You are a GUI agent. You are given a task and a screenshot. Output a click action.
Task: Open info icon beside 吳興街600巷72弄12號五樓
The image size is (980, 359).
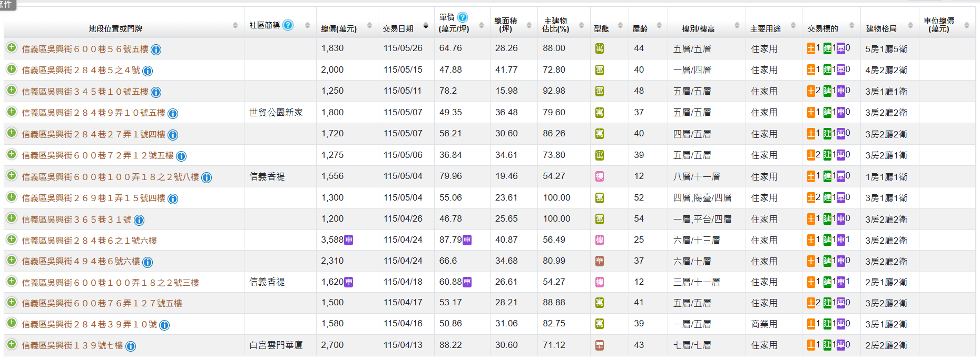[181, 156]
